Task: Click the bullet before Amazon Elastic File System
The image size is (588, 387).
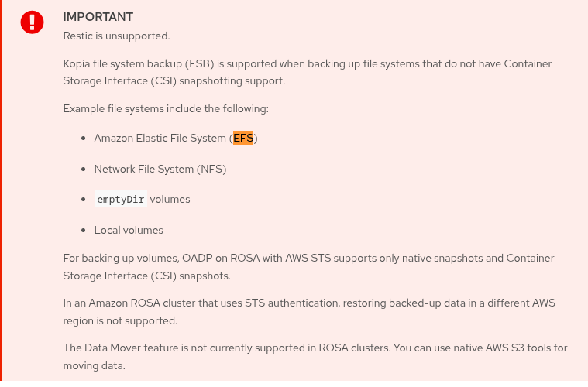Action: coord(84,139)
